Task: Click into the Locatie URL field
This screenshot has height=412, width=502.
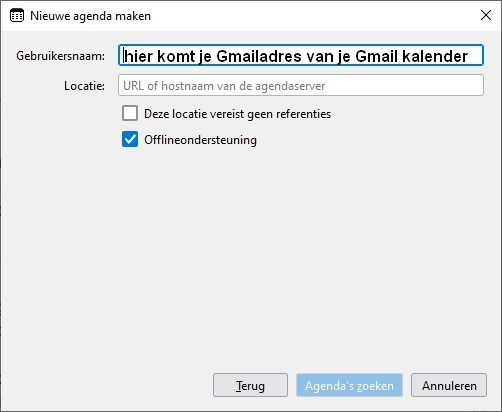Action: (301, 85)
